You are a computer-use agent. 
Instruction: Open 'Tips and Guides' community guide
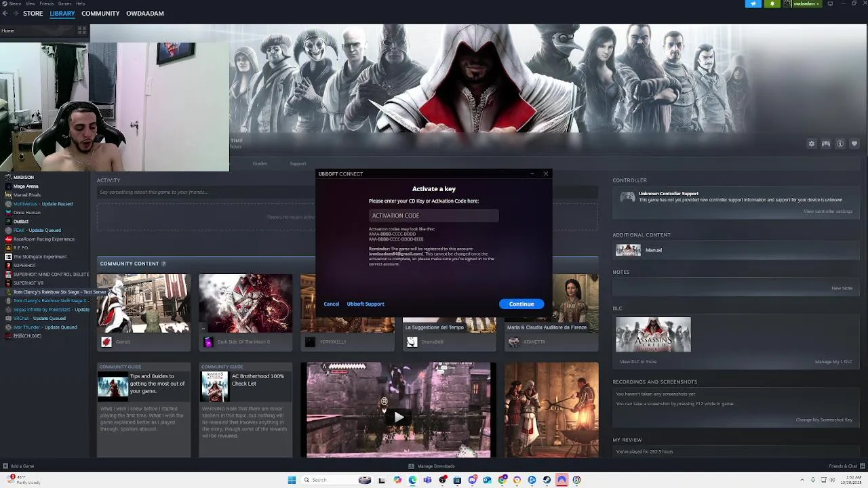coord(144,409)
